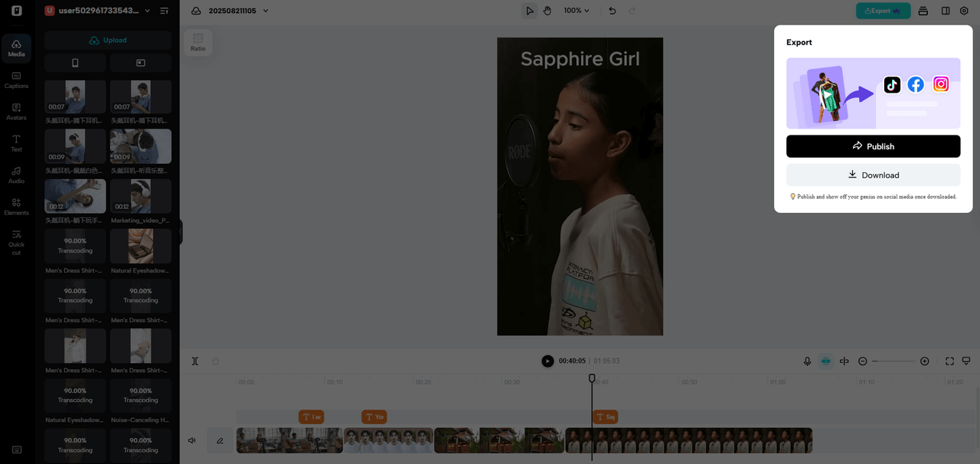
Task: Click the Download button
Action: (873, 175)
